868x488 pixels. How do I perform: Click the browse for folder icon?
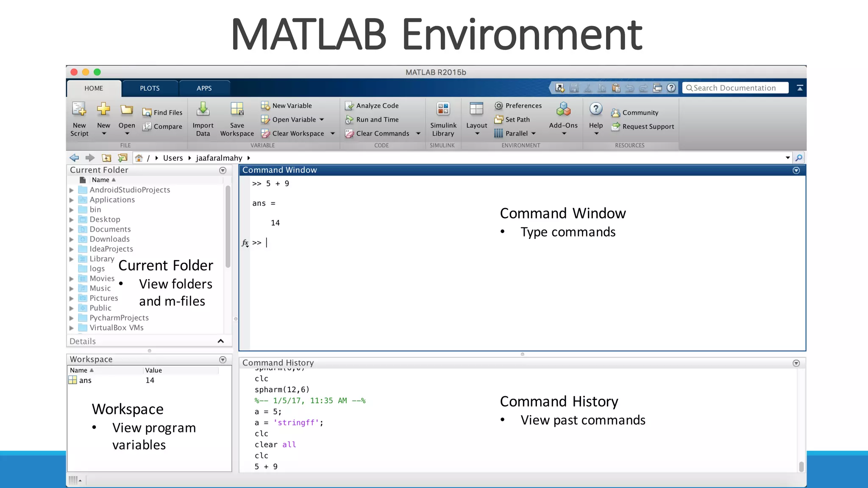tap(122, 158)
